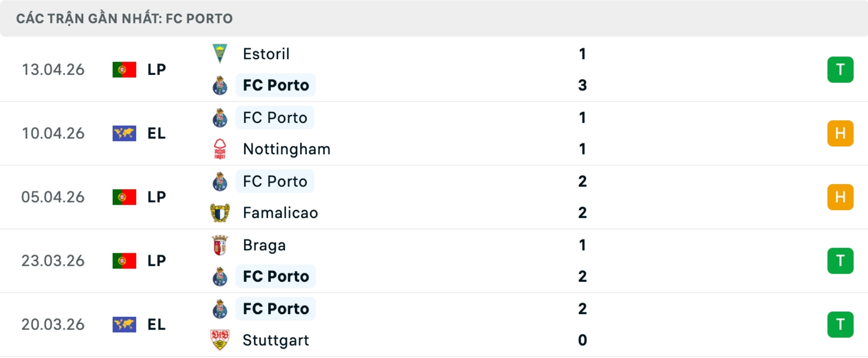868x358 pixels.
Task: Click Europa League flag icon on 20.03.26
Action: click(x=124, y=325)
